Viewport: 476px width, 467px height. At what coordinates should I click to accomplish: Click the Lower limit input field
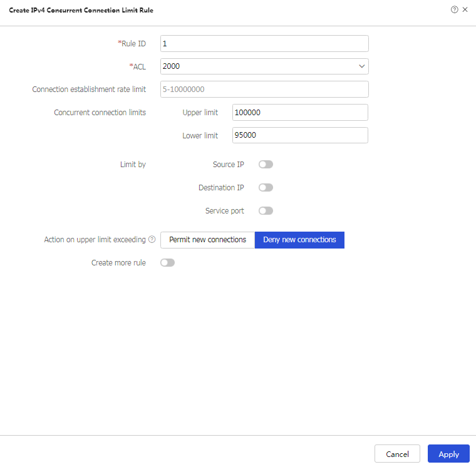(300, 135)
